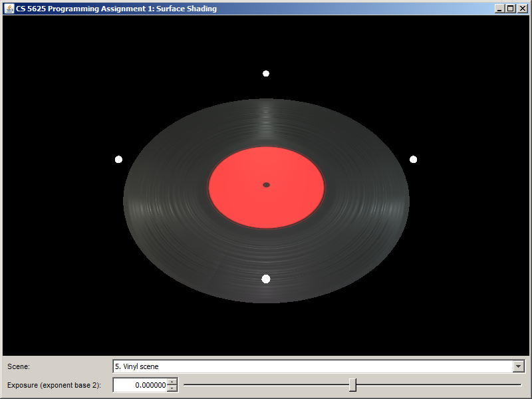Close the CS 5625 assignment window
The width and height of the screenshot is (532, 399).
click(x=522, y=9)
